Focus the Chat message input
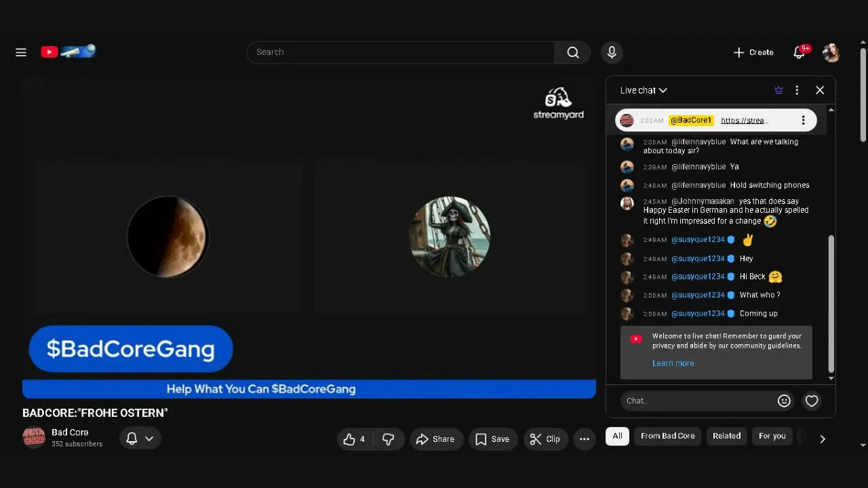 tap(697, 401)
